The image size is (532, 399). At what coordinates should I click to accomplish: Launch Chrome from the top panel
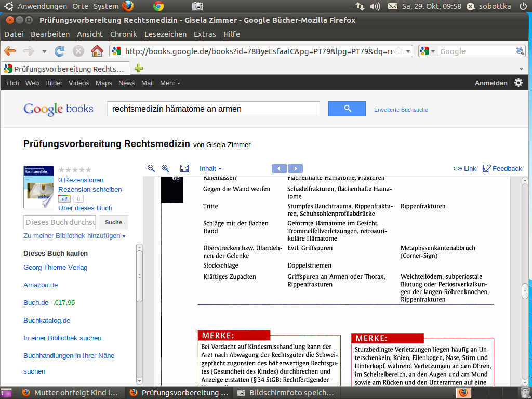[x=158, y=6]
